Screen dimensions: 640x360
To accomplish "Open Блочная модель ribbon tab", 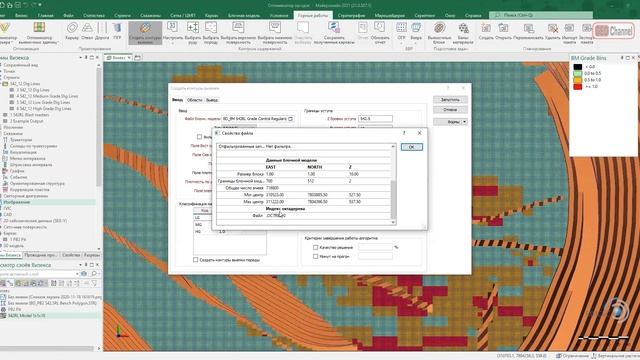I will coord(244,16).
